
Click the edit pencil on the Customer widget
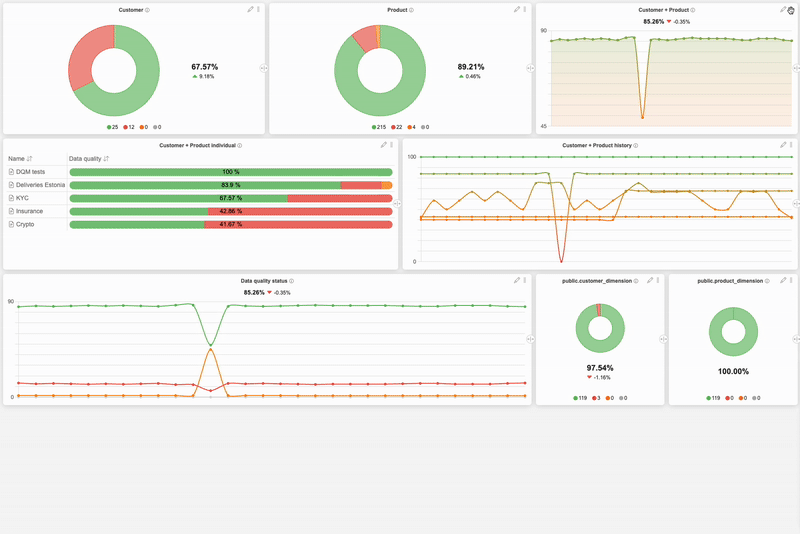pos(249,9)
